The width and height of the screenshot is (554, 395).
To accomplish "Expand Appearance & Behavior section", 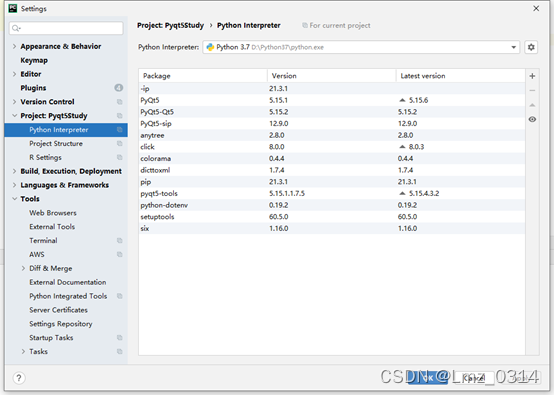I will [x=14, y=46].
